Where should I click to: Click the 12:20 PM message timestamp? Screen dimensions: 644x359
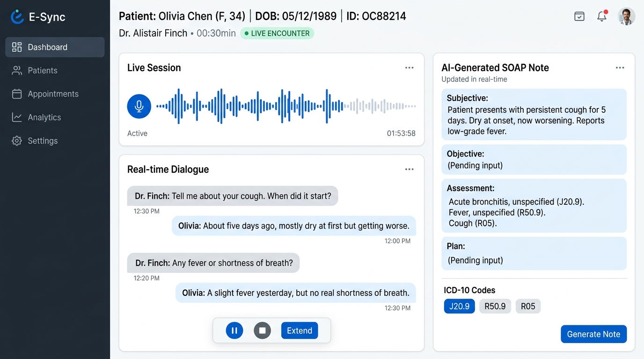(x=146, y=278)
